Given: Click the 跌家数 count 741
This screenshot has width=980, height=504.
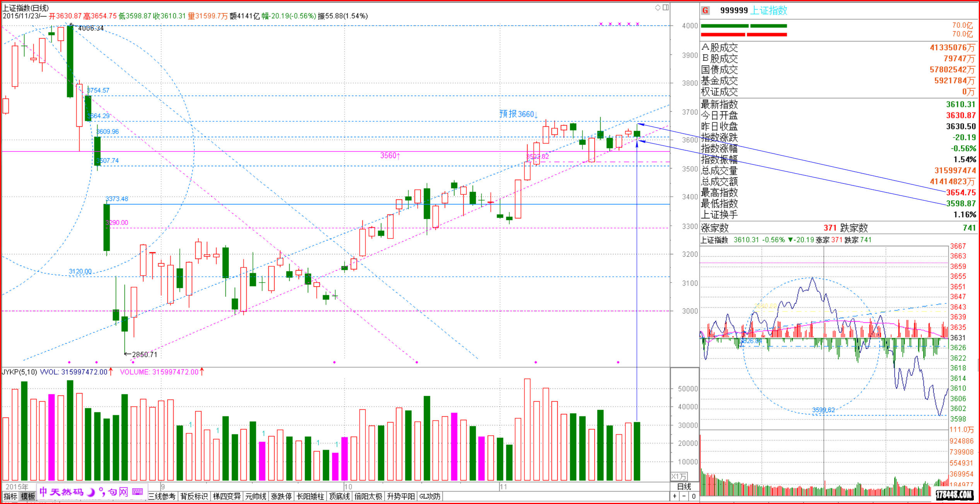Looking at the screenshot, I should click(969, 228).
